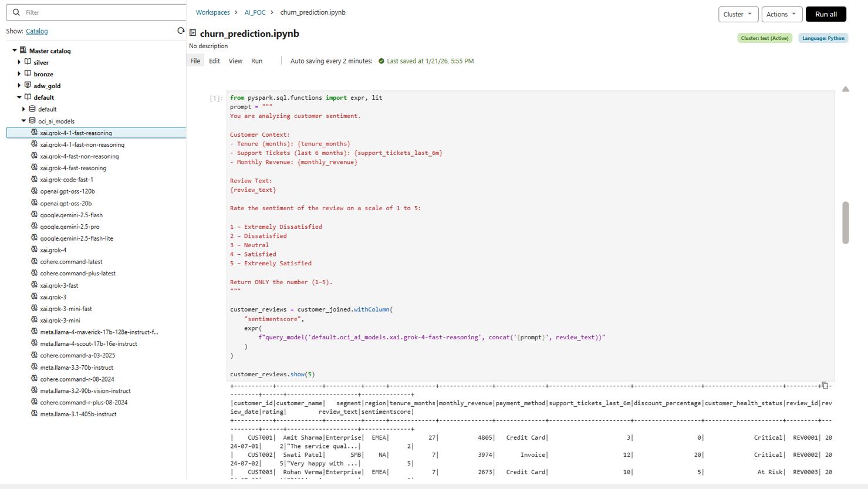Click the Catalog link next to Show
Viewport: 868px width, 489px height.
click(36, 31)
